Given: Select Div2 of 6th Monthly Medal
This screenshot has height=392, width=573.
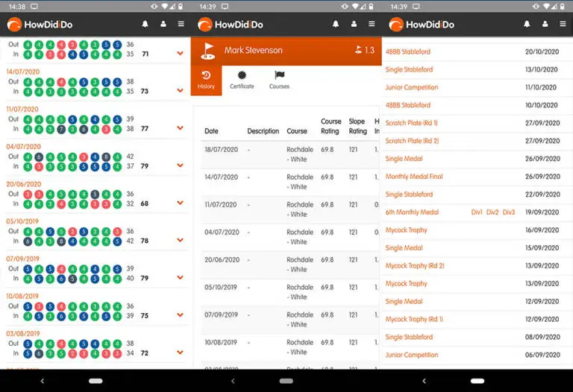Looking at the screenshot, I should (492, 212).
